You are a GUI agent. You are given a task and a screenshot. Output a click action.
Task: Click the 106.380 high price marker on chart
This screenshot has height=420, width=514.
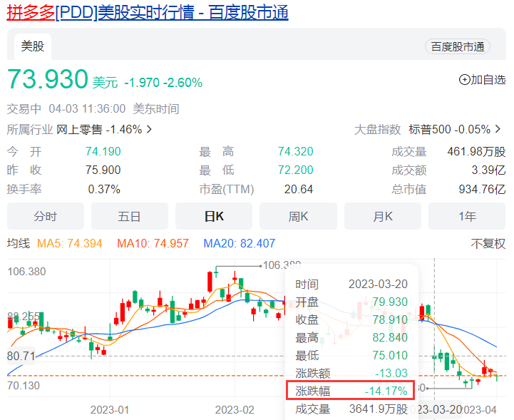tap(282, 265)
